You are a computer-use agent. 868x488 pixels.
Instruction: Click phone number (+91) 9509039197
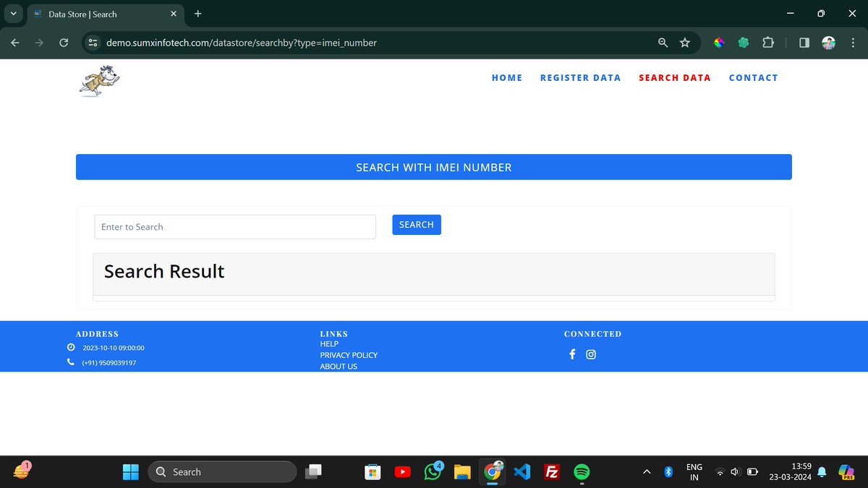pyautogui.click(x=109, y=363)
